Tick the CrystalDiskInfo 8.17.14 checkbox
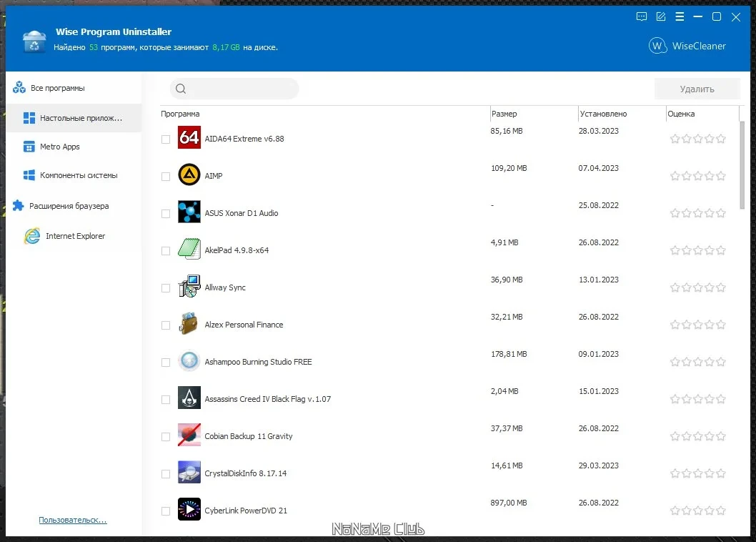Image resolution: width=756 pixels, height=542 pixels. pyautogui.click(x=166, y=474)
